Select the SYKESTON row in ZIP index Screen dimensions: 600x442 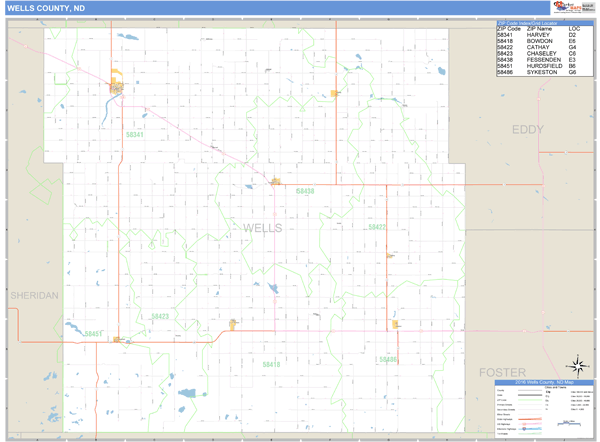[539, 73]
